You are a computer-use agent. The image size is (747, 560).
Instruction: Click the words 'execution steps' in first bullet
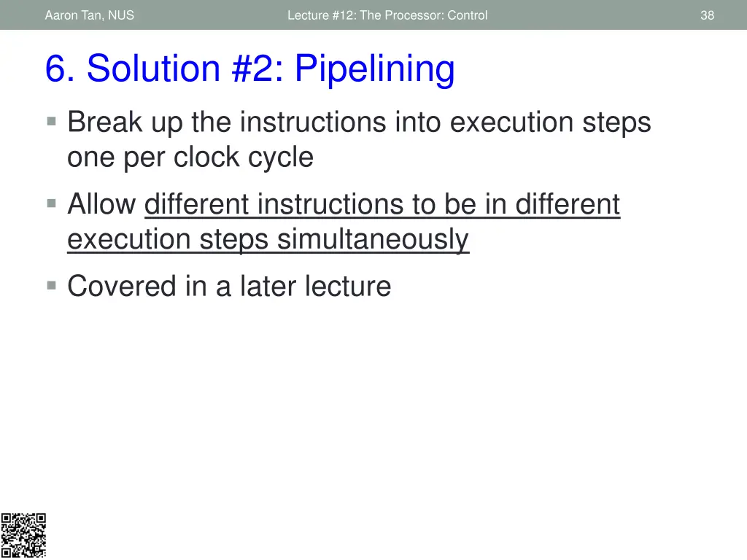click(550, 122)
